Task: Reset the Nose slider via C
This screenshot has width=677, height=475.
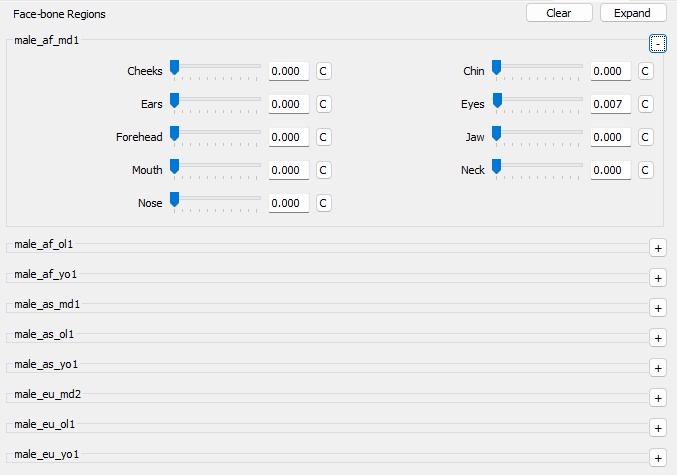Action: (x=323, y=203)
